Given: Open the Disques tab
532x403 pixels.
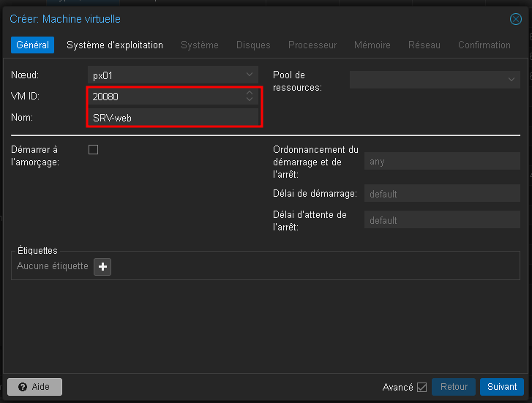Looking at the screenshot, I should [253, 45].
